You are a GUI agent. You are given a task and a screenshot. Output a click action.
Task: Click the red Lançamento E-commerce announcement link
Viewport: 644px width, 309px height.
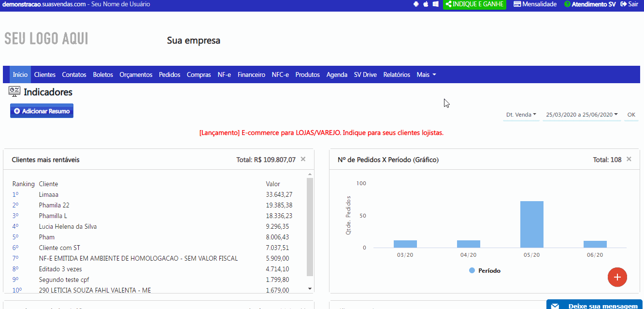pyautogui.click(x=321, y=132)
